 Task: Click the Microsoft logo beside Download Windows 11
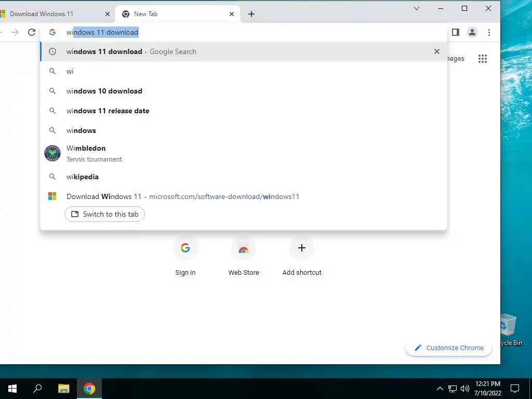[x=52, y=196]
